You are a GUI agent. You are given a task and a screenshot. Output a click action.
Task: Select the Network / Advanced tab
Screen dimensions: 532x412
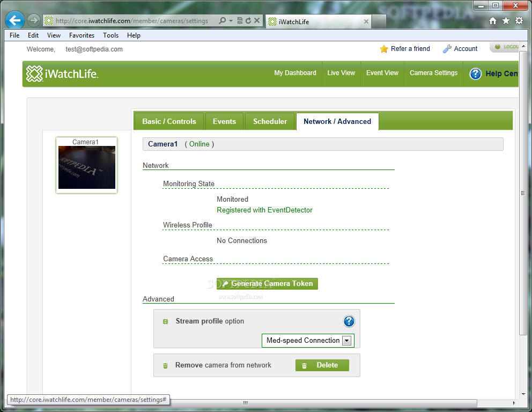337,121
